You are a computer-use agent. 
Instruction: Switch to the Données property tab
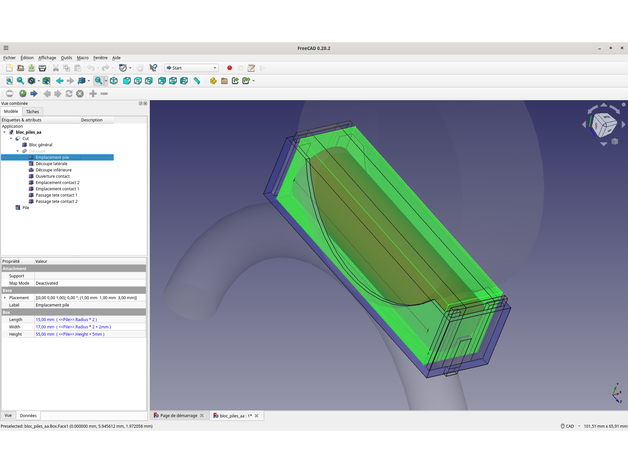coord(28,415)
